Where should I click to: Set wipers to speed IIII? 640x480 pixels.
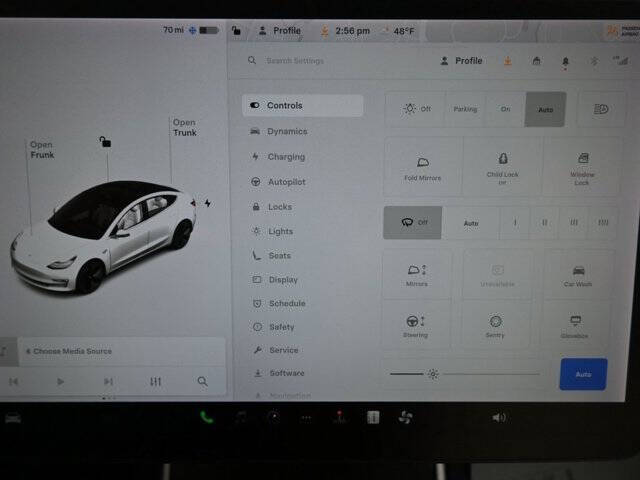pos(603,223)
